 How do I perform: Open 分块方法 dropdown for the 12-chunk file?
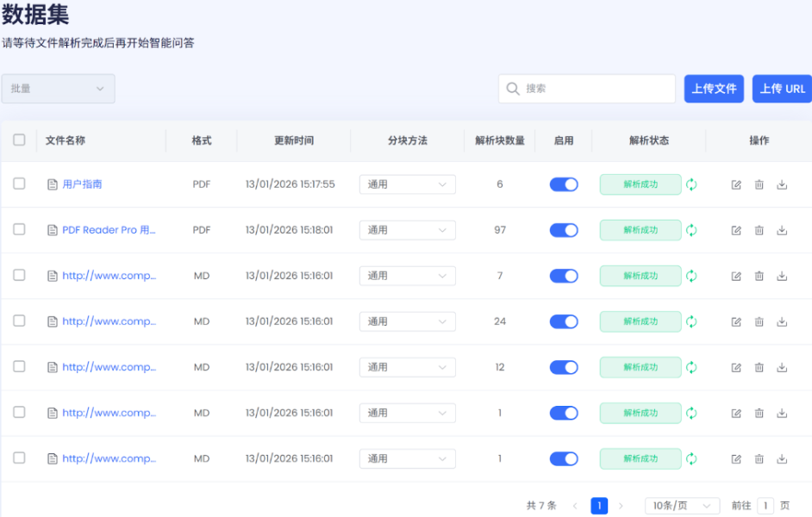pyautogui.click(x=408, y=367)
